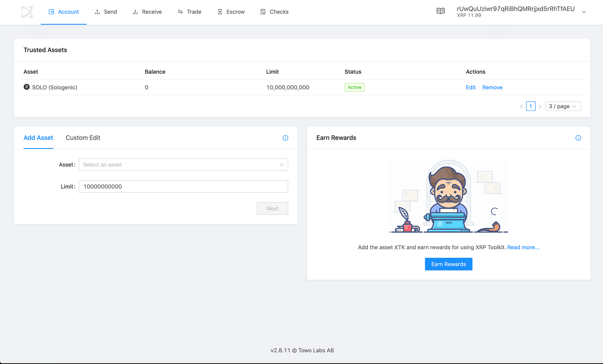This screenshot has width=603, height=364.
Task: Open the Trade menu
Action: (189, 12)
